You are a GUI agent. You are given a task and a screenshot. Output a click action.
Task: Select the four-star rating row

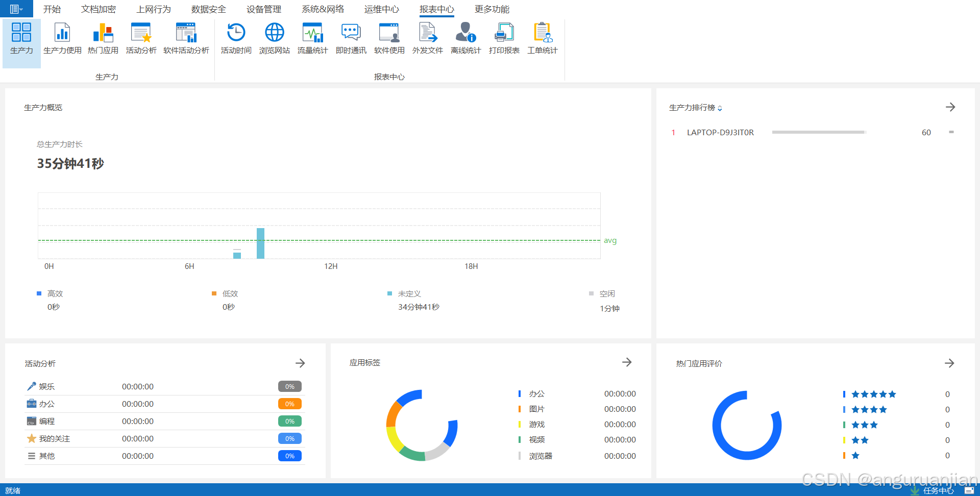tap(897, 409)
